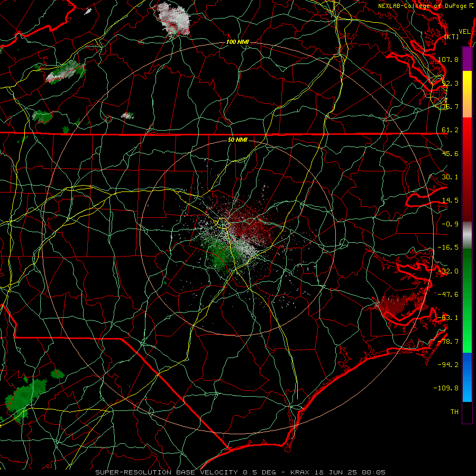Click the -0.9 velocity scale value

pos(450,224)
